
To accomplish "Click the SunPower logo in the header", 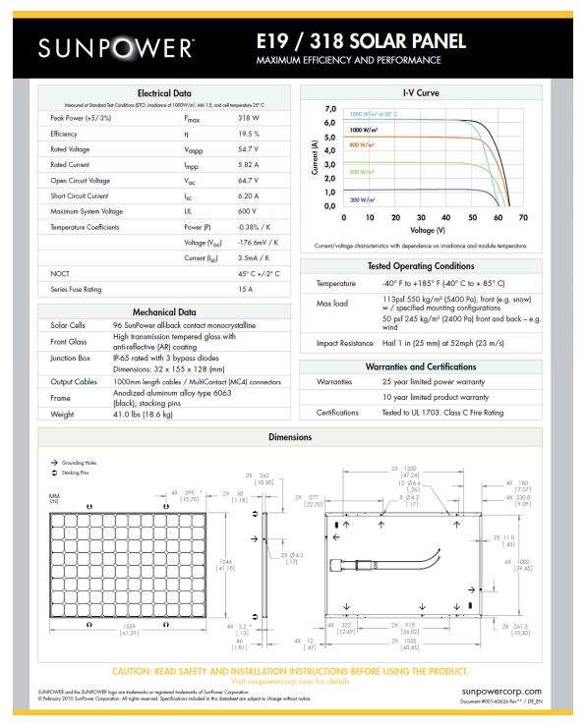I will pos(116,48).
